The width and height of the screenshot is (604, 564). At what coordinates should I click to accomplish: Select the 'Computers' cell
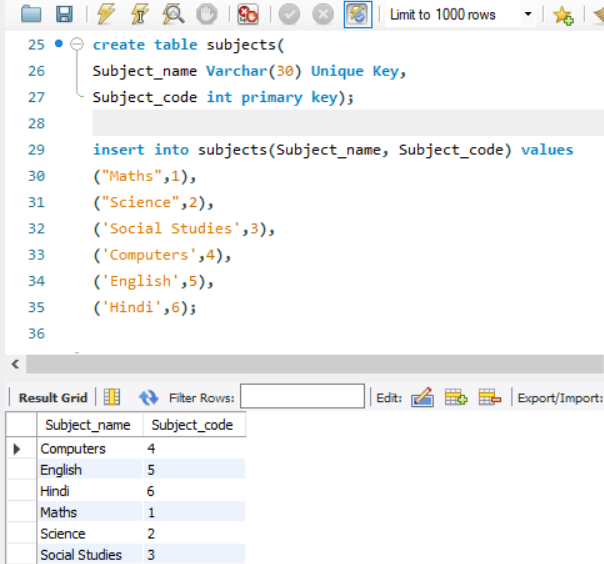90,448
